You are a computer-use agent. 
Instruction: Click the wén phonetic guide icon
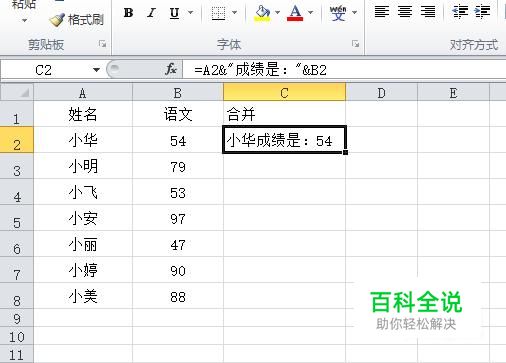[x=338, y=13]
